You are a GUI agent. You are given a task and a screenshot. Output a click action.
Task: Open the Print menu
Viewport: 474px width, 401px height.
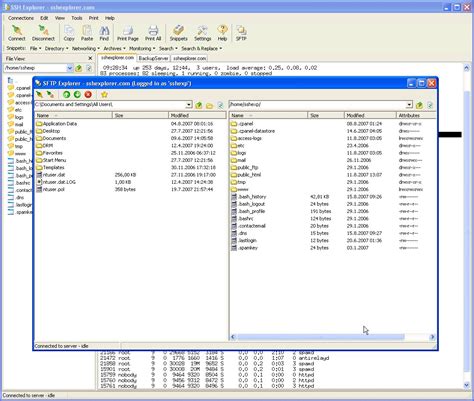94,18
